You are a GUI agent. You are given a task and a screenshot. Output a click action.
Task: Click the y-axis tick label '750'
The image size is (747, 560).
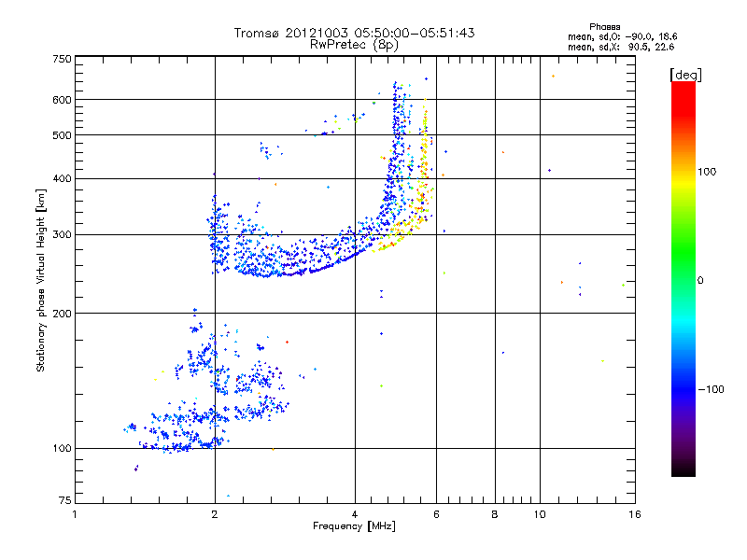[62, 59]
